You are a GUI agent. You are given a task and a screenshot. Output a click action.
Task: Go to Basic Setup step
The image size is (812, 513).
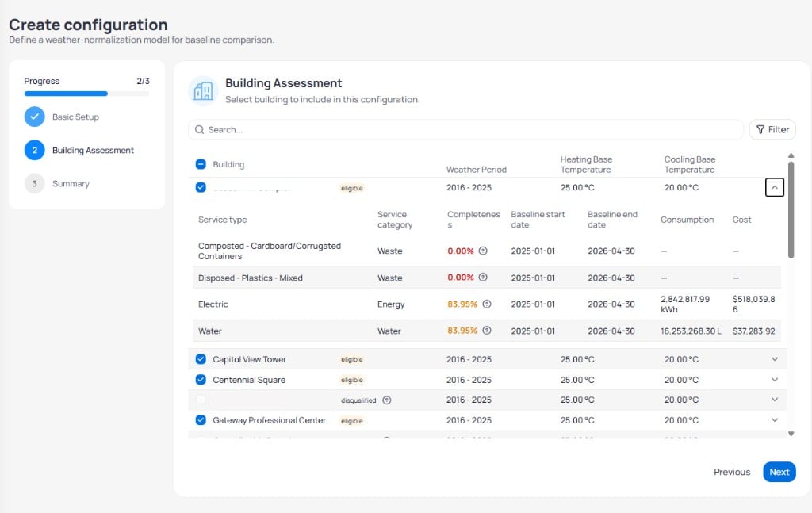[x=75, y=117]
